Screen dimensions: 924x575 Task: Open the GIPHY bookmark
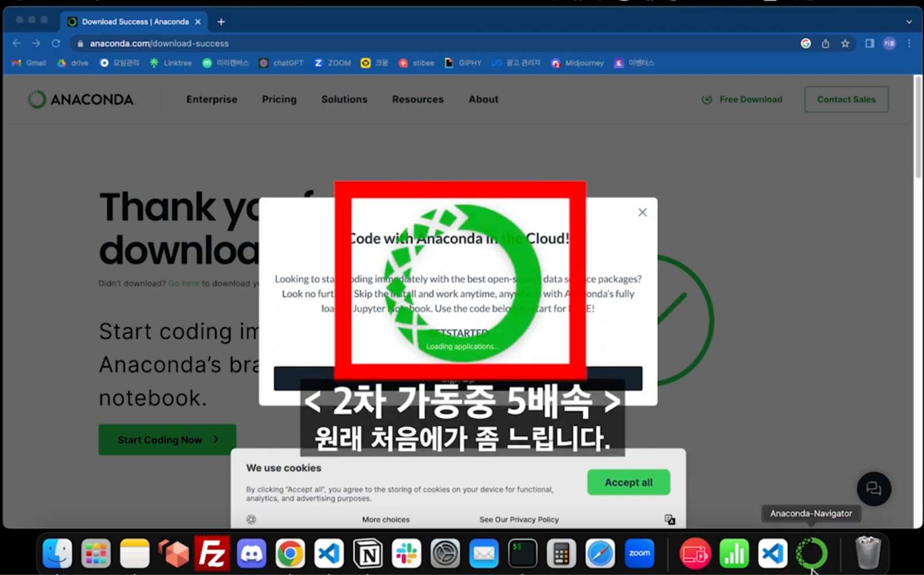tap(463, 63)
